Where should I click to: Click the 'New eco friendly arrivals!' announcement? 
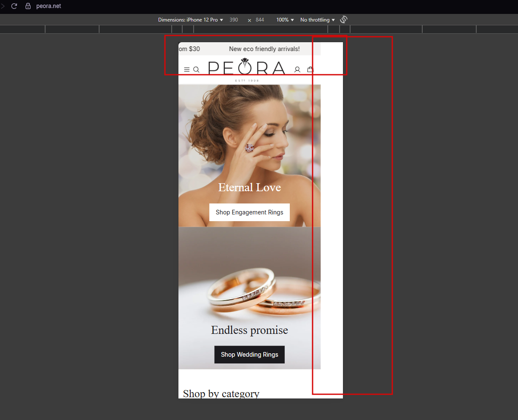264,49
